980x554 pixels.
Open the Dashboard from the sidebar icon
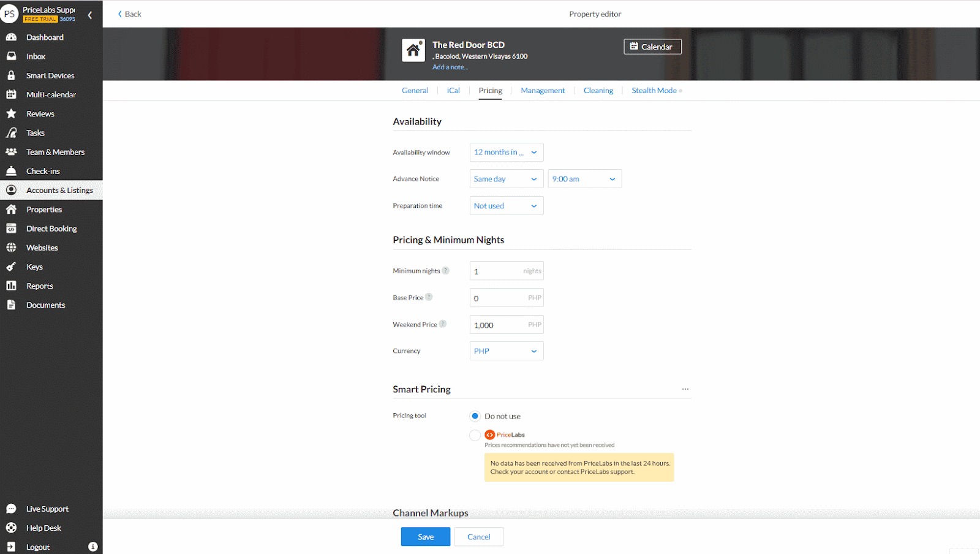(x=11, y=37)
